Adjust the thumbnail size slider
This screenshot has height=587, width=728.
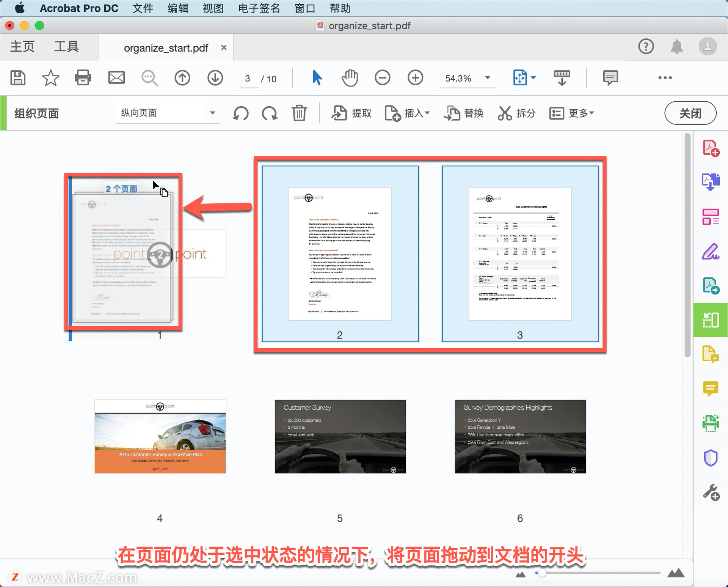[x=542, y=573]
